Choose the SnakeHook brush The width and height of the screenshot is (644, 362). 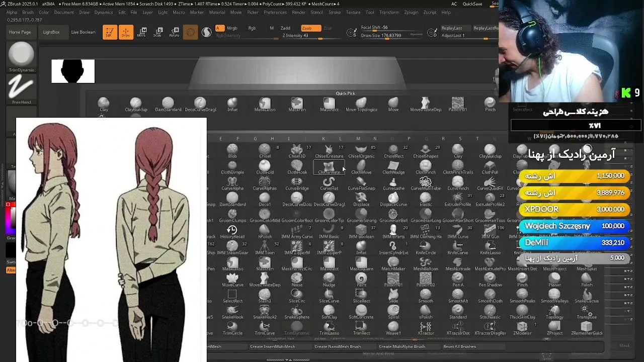(232, 312)
